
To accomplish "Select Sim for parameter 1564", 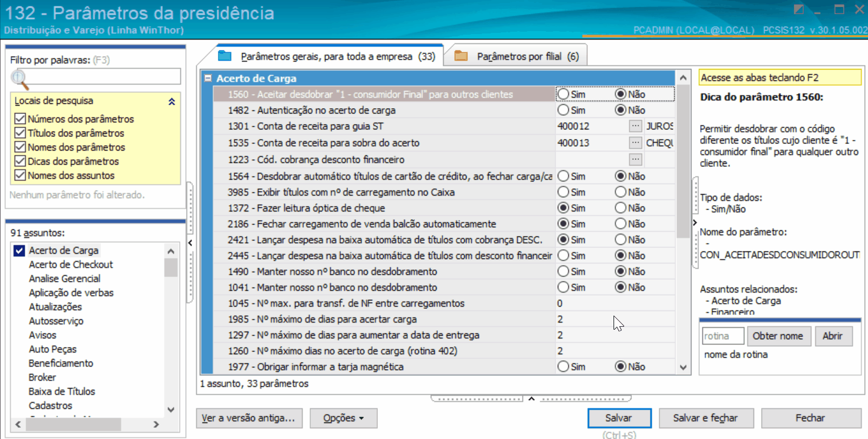I will (564, 176).
